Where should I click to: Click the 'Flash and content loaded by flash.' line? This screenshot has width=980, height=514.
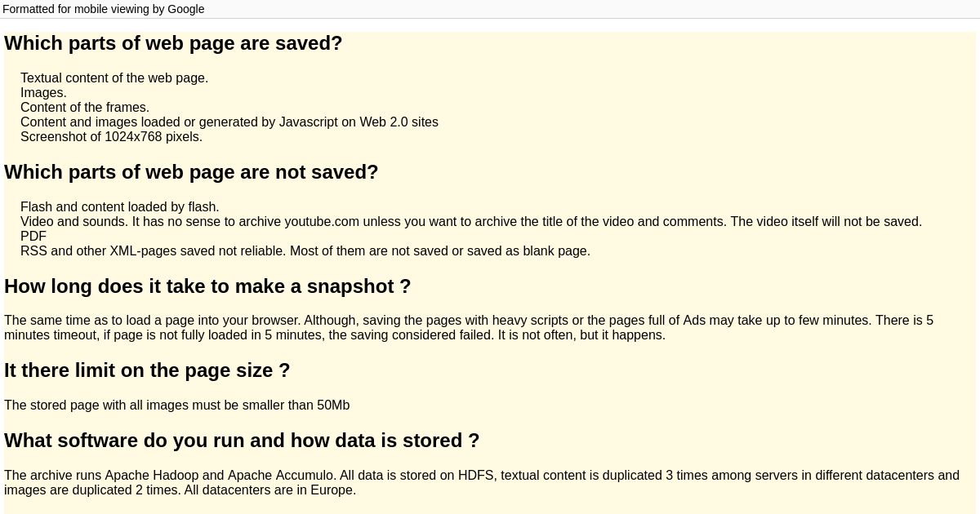(x=120, y=207)
